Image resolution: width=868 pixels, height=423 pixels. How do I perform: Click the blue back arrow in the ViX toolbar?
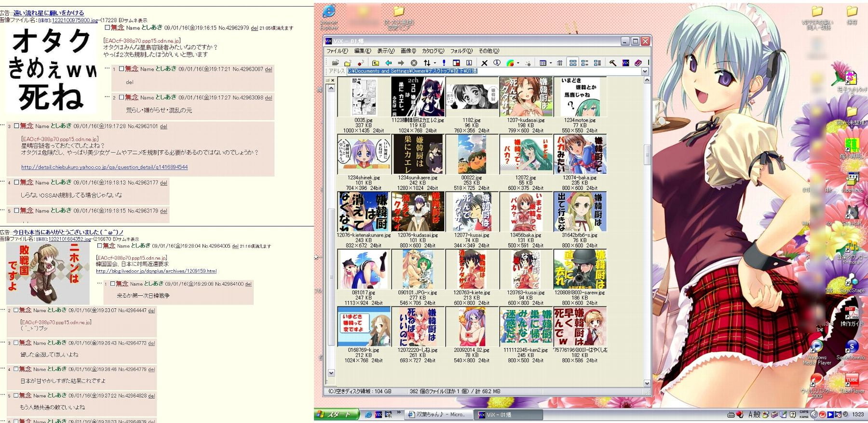[x=388, y=63]
